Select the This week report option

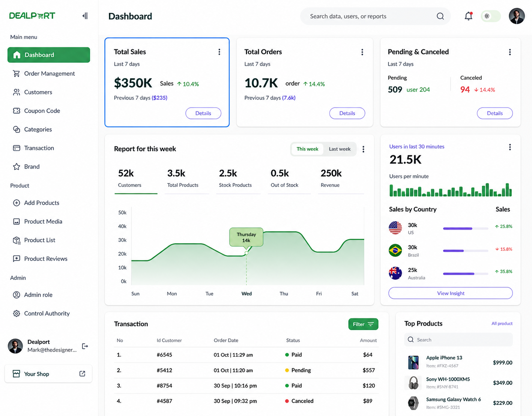[x=307, y=149]
